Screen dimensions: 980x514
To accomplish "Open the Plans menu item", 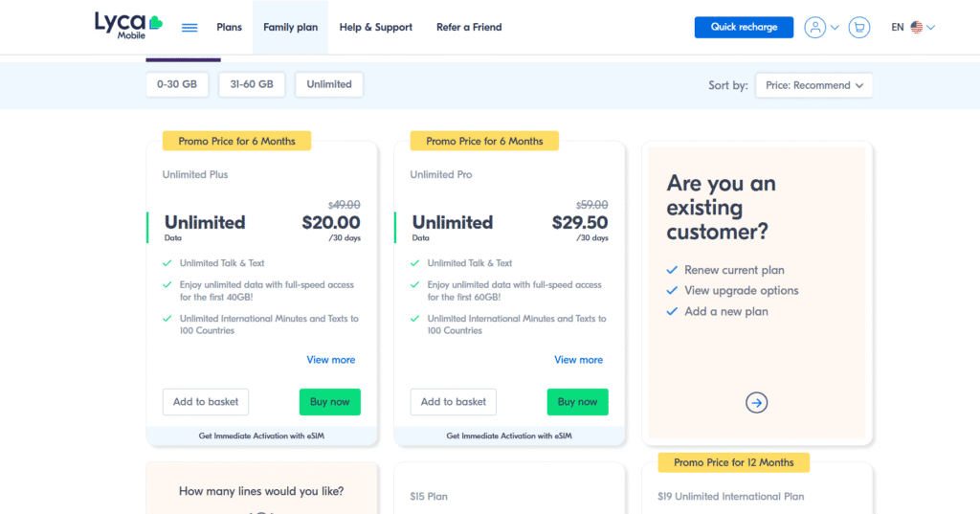I will click(230, 27).
